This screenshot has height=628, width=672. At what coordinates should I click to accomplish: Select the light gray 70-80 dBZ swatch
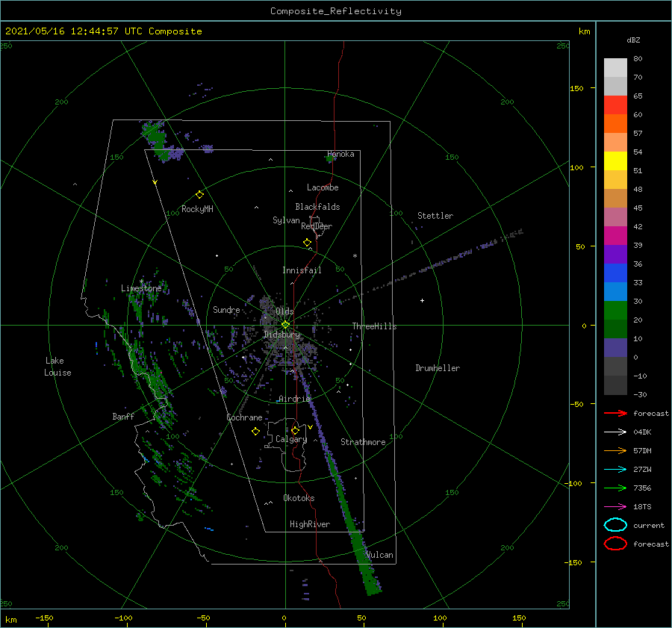(615, 68)
